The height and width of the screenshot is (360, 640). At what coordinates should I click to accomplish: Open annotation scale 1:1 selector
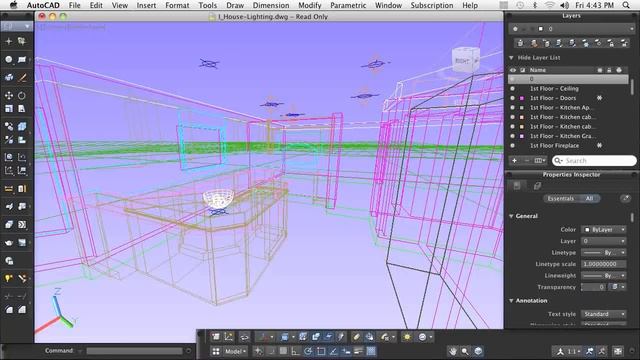coord(574,351)
